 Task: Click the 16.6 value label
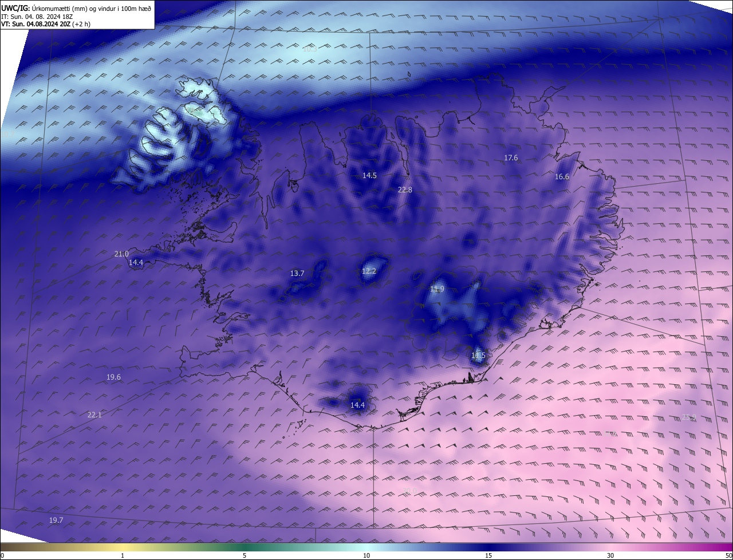(x=562, y=177)
